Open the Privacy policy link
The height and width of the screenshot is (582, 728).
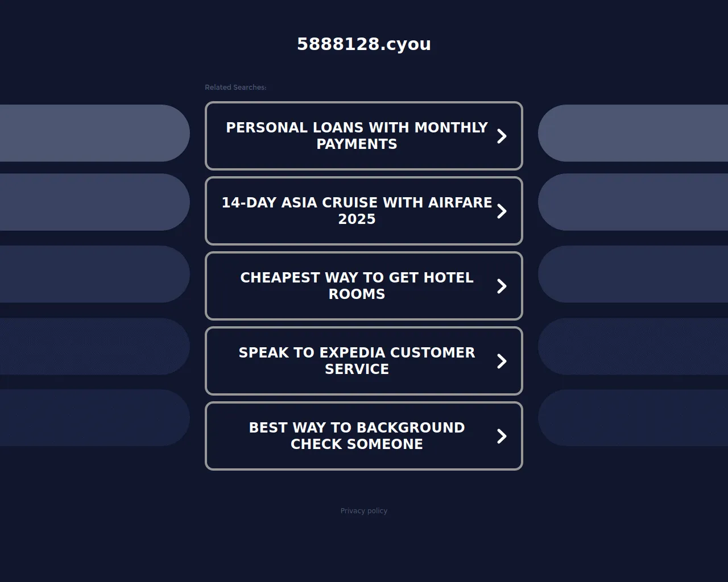pyautogui.click(x=364, y=511)
